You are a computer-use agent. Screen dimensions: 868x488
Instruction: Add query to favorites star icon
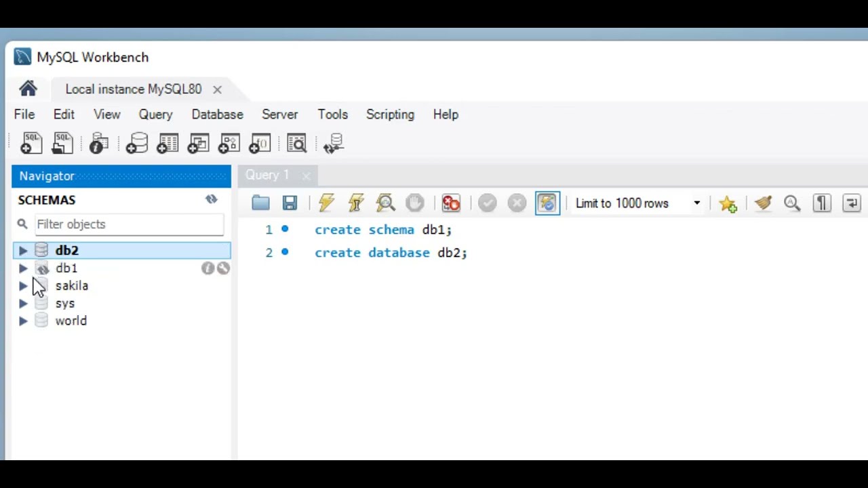[728, 203]
